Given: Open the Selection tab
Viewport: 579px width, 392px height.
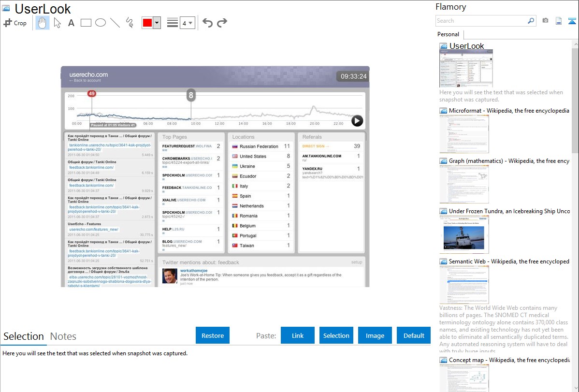Looking at the screenshot, I should tap(23, 336).
